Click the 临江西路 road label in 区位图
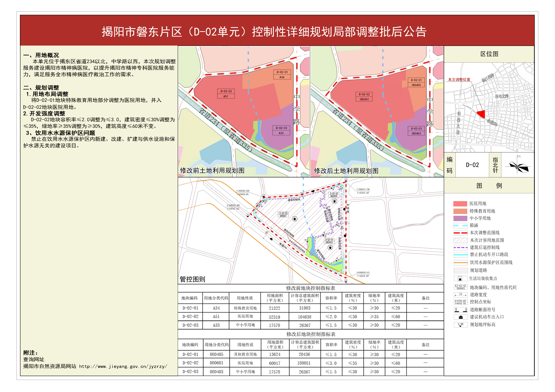This screenshot has width=555, height=392. (488, 78)
